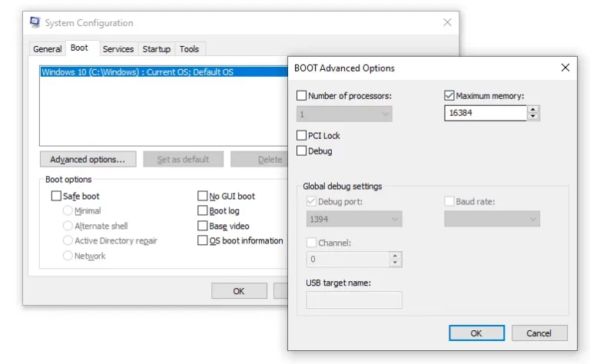Enable Safe boot in System Configuration
This screenshot has width=590, height=364.
tap(56, 196)
